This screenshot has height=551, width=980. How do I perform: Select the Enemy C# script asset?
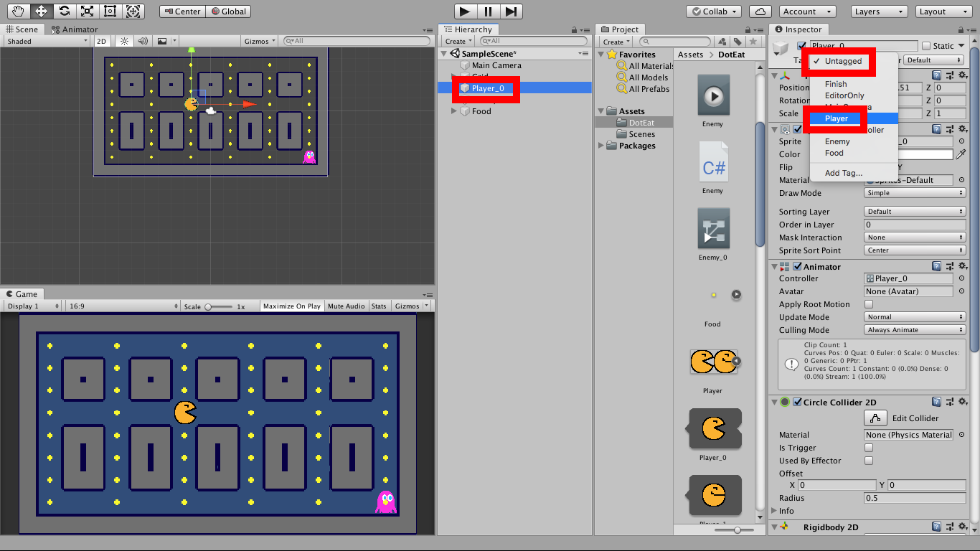point(713,162)
